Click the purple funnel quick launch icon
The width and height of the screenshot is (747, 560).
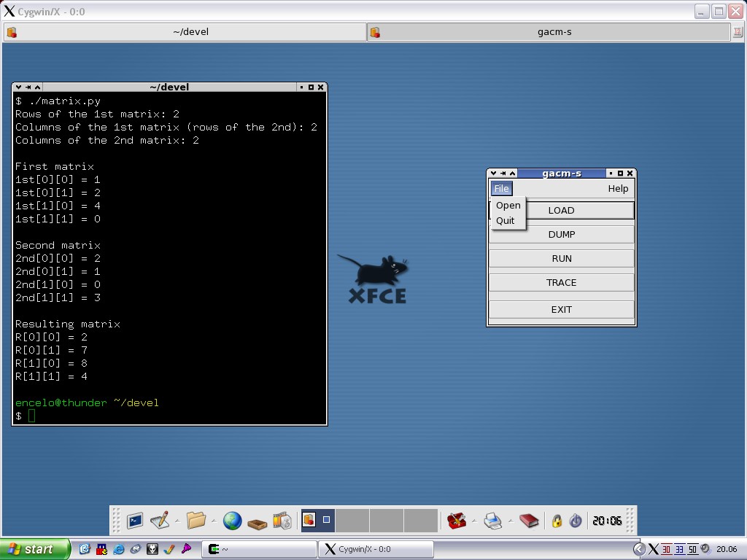(x=186, y=549)
